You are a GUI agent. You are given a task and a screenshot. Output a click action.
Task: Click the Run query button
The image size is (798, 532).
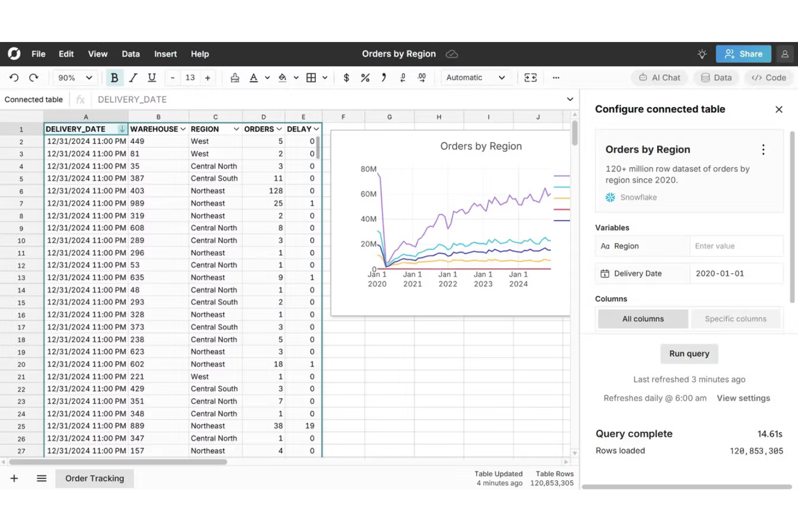(x=689, y=354)
